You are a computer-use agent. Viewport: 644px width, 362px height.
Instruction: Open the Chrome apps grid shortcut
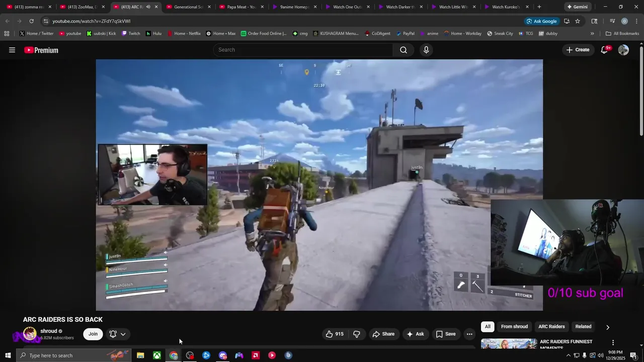point(7,34)
